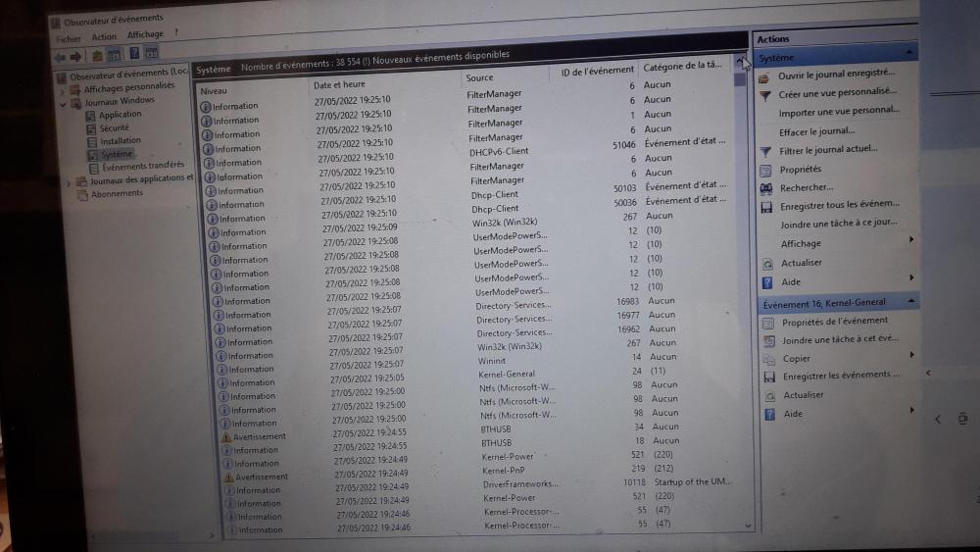Open the Affichage menu

145,34
